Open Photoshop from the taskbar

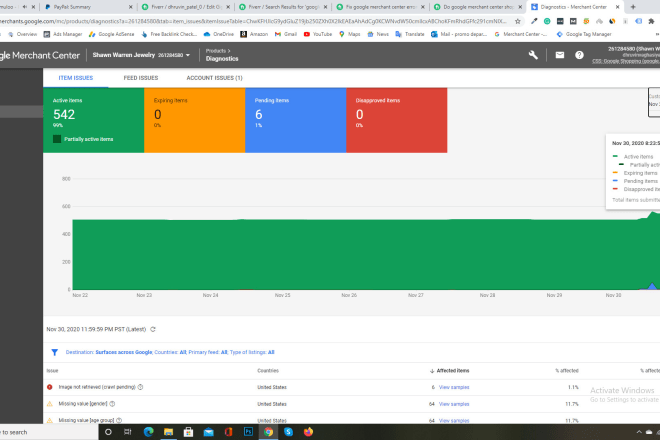(x=248, y=432)
